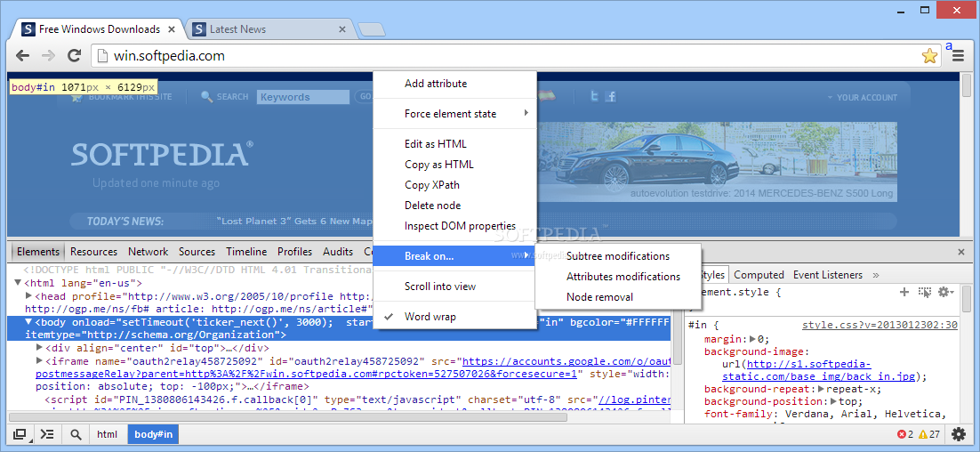Toggle element state with dotted-cursor icon

pos(924,292)
